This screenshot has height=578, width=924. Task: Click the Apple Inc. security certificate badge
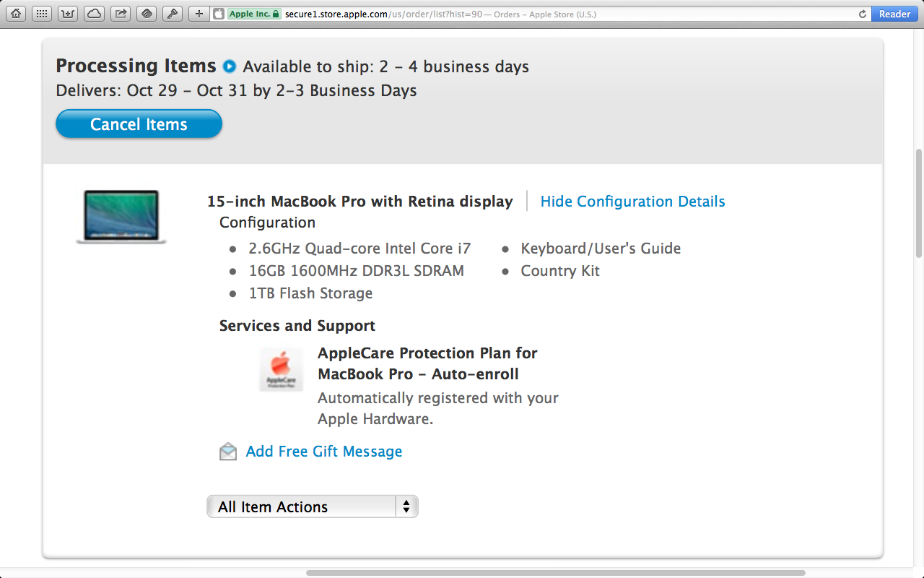point(253,14)
